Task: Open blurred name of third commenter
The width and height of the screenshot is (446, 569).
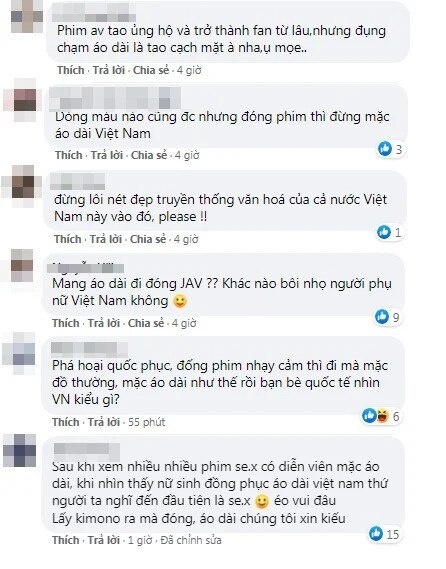Action: (x=77, y=181)
